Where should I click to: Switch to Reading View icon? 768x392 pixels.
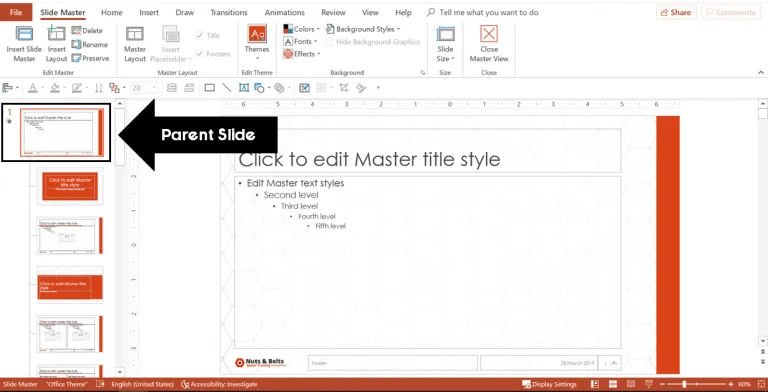click(x=631, y=385)
